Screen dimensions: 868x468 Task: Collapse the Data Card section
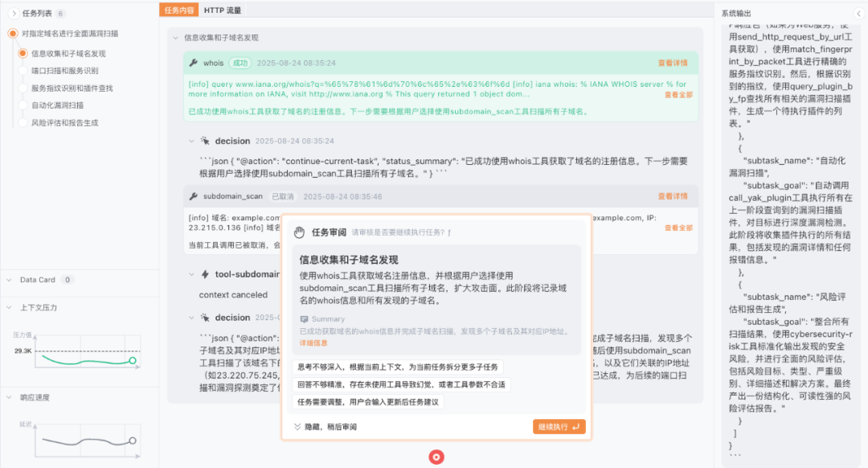[9, 280]
